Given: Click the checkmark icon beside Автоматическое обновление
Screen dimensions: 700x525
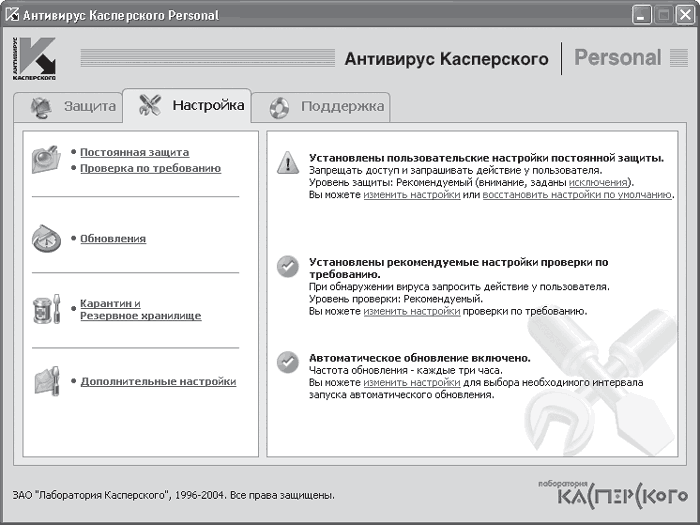Looking at the screenshot, I should click(x=288, y=362).
